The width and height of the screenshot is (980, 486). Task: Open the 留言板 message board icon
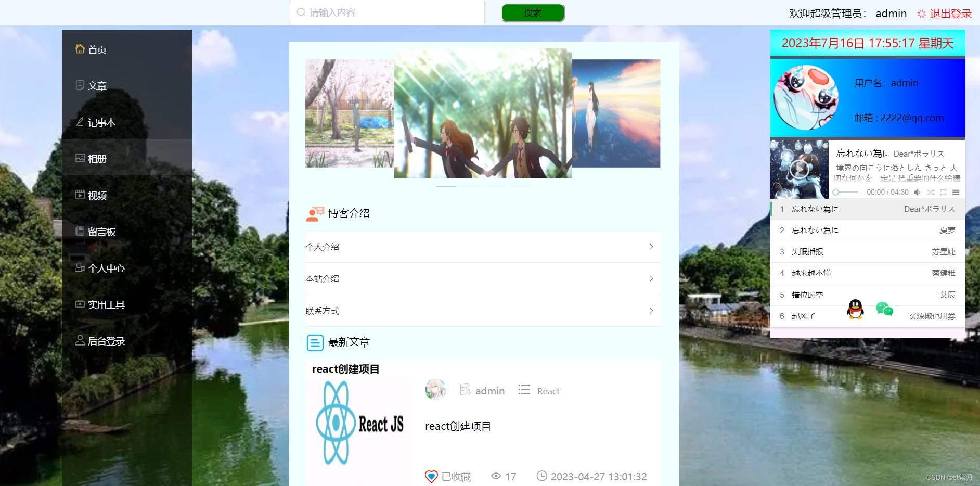80,232
